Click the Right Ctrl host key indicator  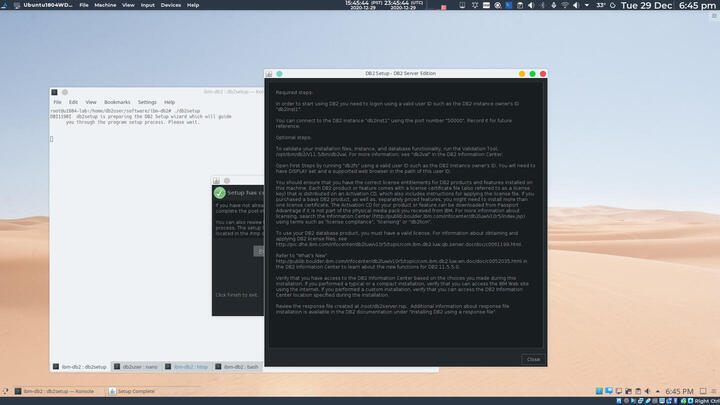[707, 401]
